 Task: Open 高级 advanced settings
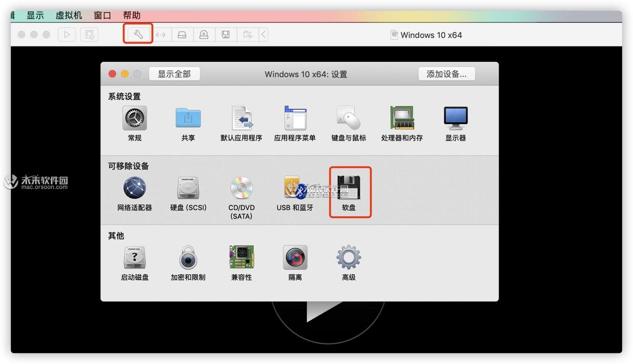click(x=349, y=258)
